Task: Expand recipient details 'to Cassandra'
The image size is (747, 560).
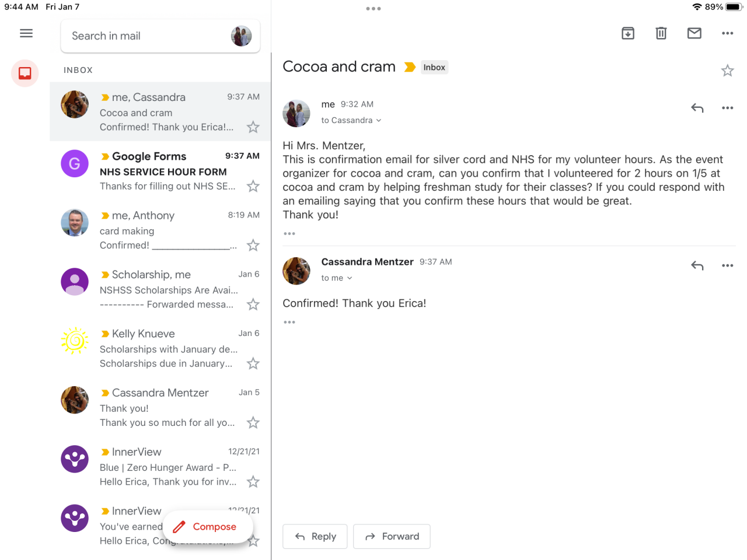Action: (x=351, y=120)
